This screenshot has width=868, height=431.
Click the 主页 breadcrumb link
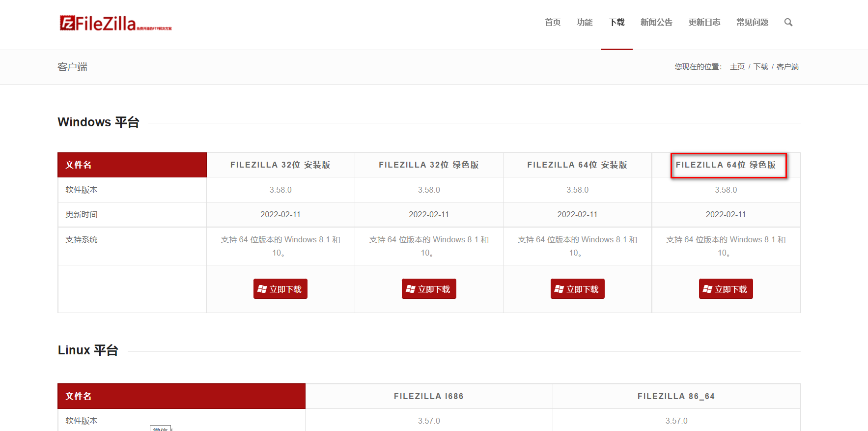(737, 67)
